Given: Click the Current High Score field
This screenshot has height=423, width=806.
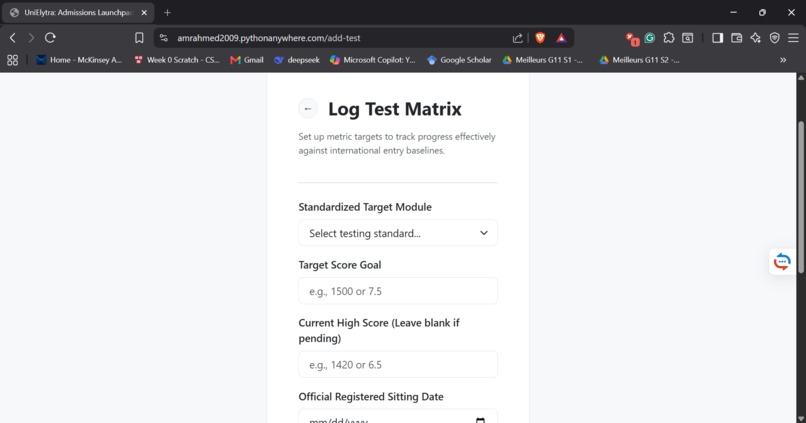Looking at the screenshot, I should point(398,364).
